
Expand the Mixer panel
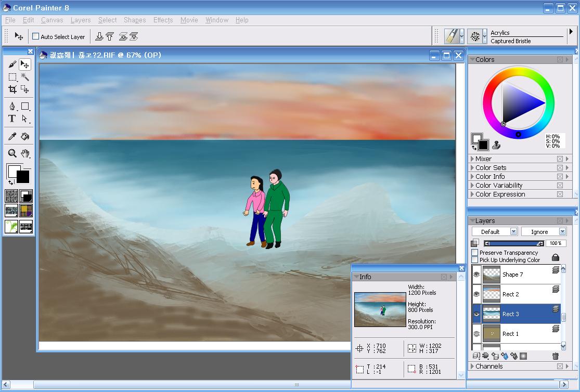[483, 159]
